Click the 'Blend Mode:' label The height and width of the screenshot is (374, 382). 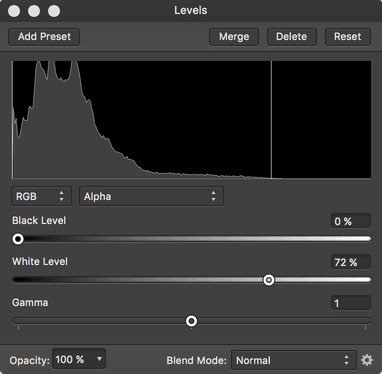197,360
